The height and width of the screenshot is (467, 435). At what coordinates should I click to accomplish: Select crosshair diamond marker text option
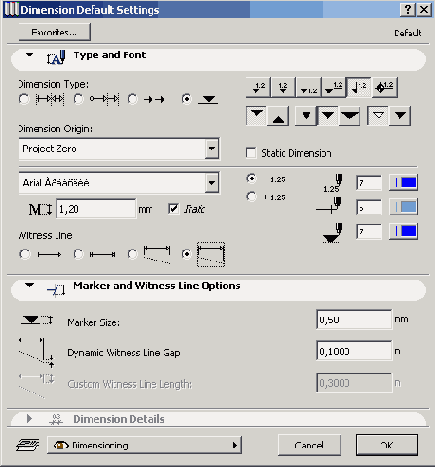point(384,87)
